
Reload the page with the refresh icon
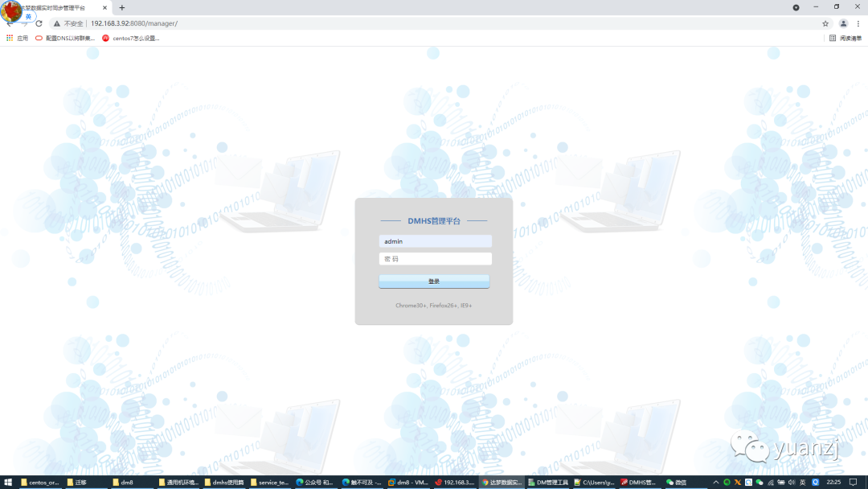pyautogui.click(x=39, y=23)
